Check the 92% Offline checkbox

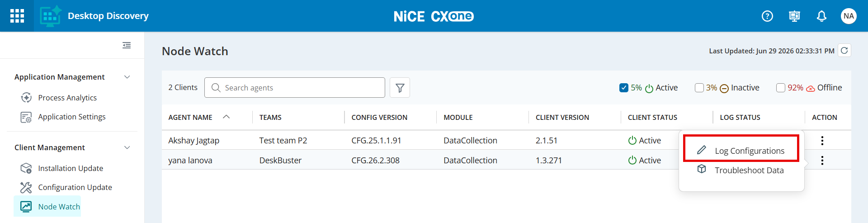coord(781,88)
